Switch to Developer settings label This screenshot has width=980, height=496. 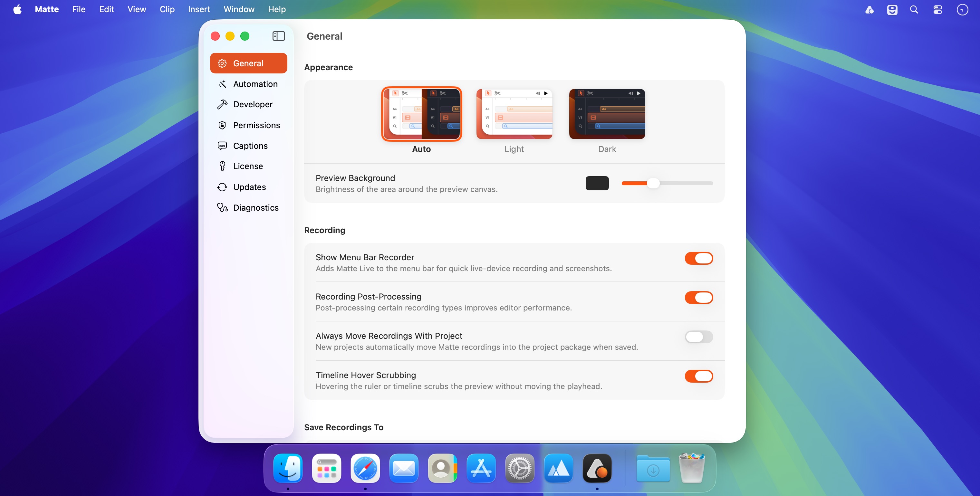(253, 104)
